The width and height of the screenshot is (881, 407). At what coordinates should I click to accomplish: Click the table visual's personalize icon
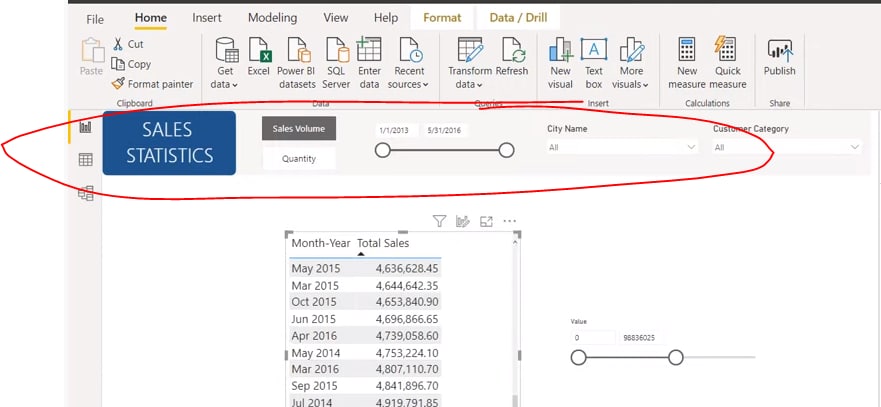[x=462, y=221]
